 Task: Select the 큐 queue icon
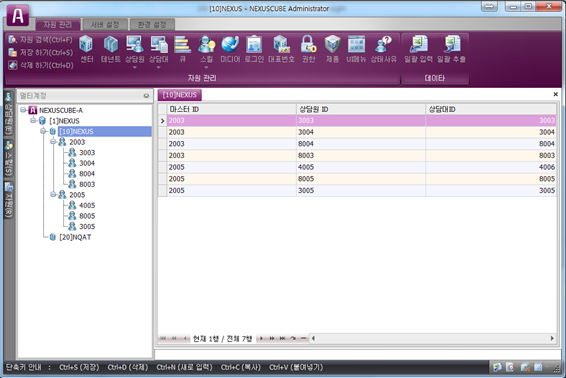tap(183, 49)
